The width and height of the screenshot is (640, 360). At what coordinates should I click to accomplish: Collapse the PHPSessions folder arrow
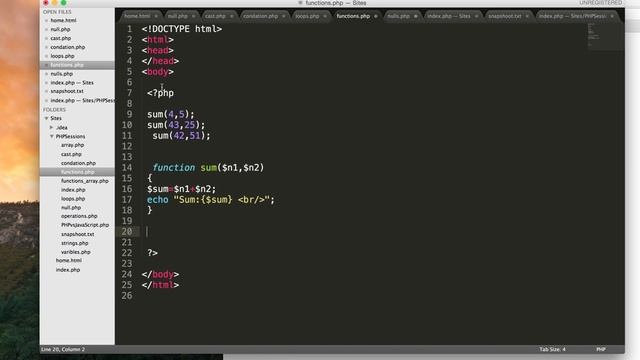[52, 136]
